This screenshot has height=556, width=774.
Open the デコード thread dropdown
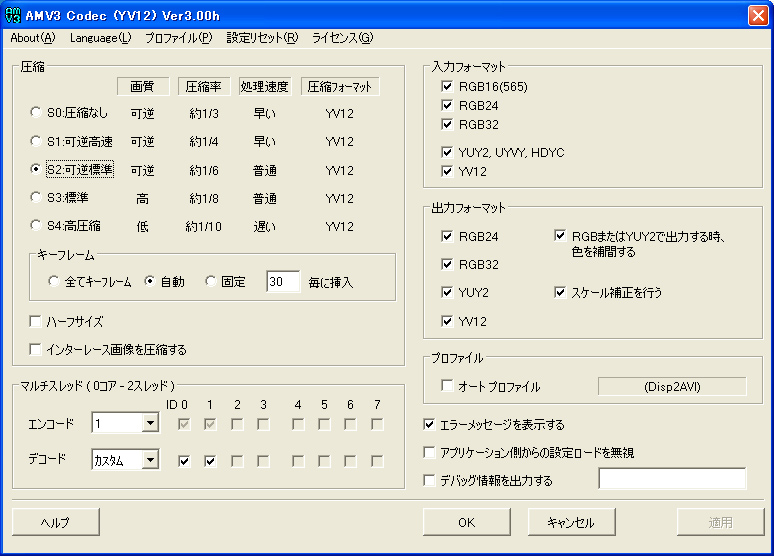(x=150, y=460)
